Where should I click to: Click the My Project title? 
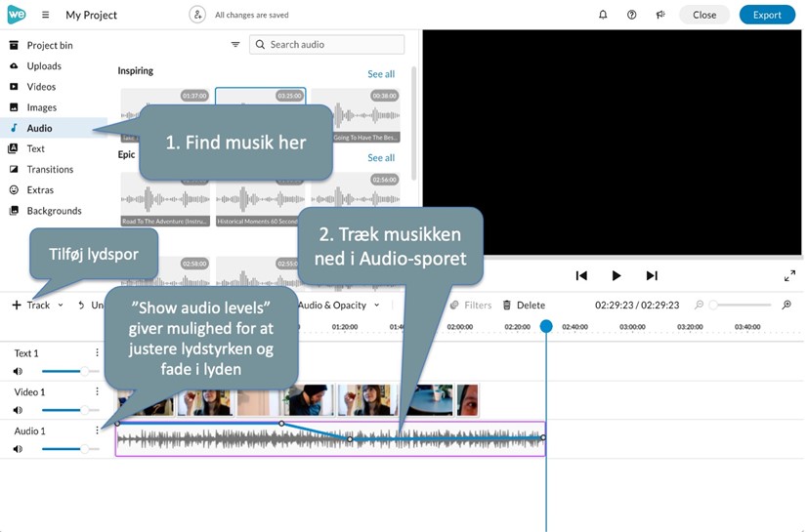click(91, 15)
